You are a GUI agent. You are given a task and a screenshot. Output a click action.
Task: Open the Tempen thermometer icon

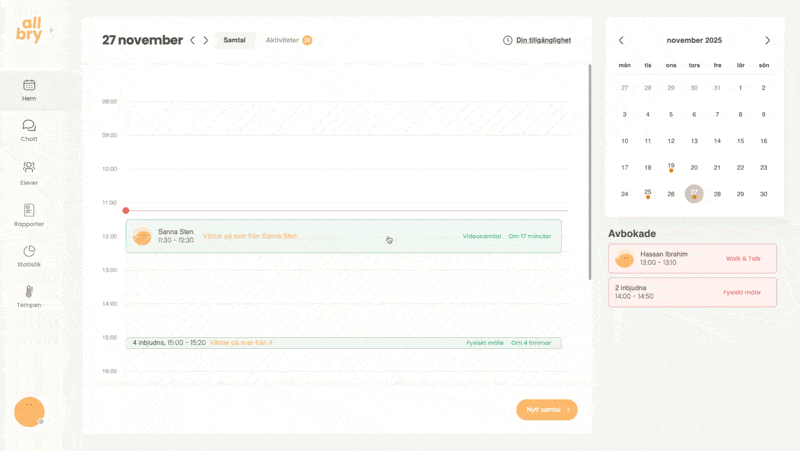click(29, 292)
